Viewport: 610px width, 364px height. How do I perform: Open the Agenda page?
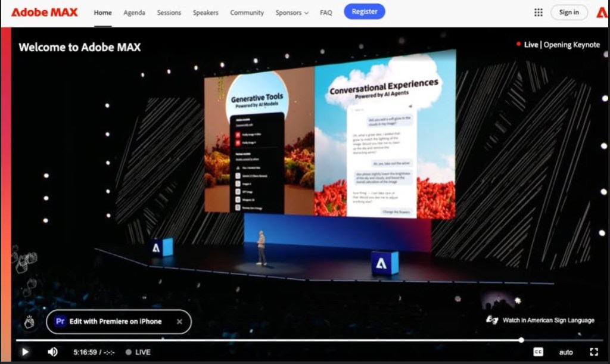(x=134, y=13)
